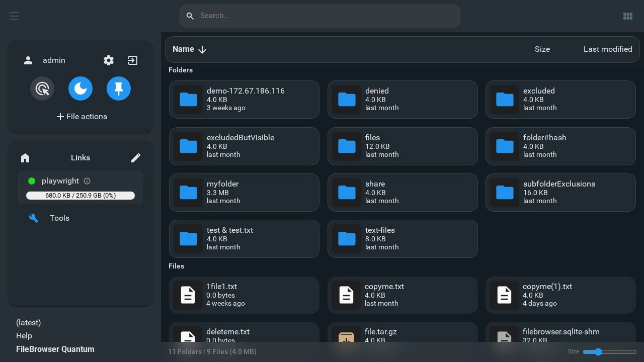The height and width of the screenshot is (362, 644).
Task: Click the Help link
Action: pos(24,336)
